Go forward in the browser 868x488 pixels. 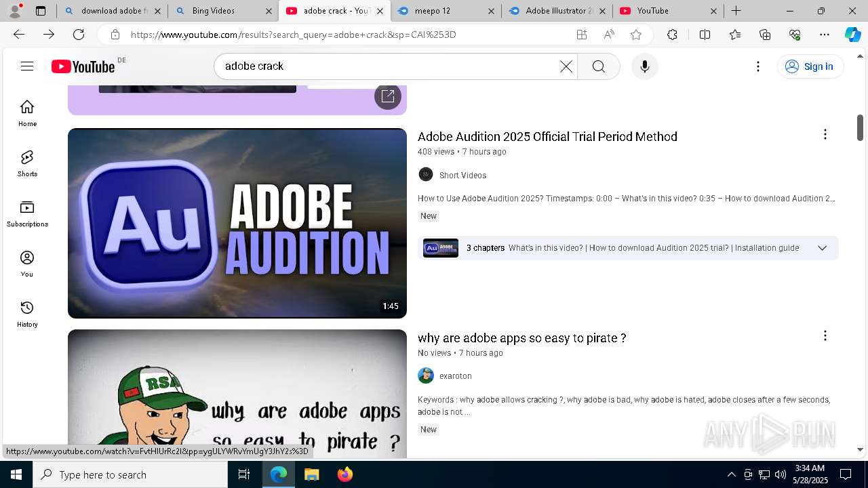click(49, 35)
